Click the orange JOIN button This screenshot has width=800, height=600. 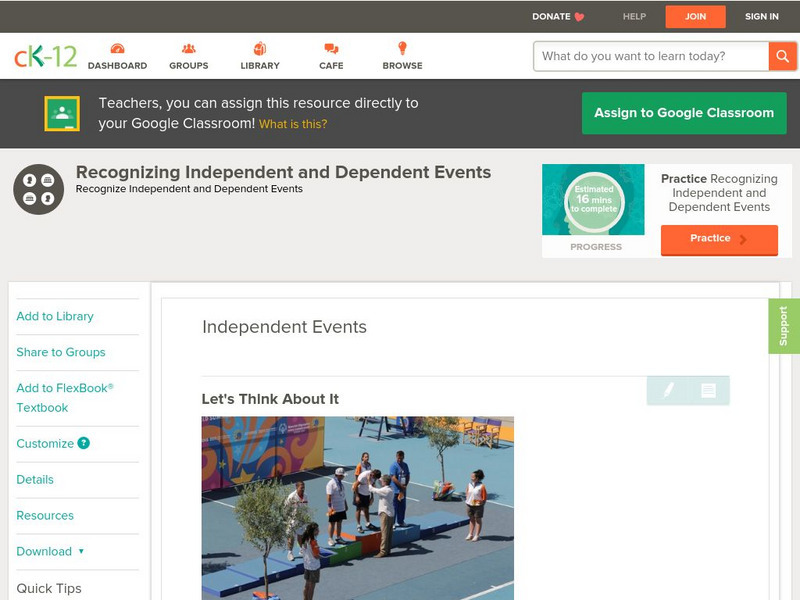(x=695, y=17)
